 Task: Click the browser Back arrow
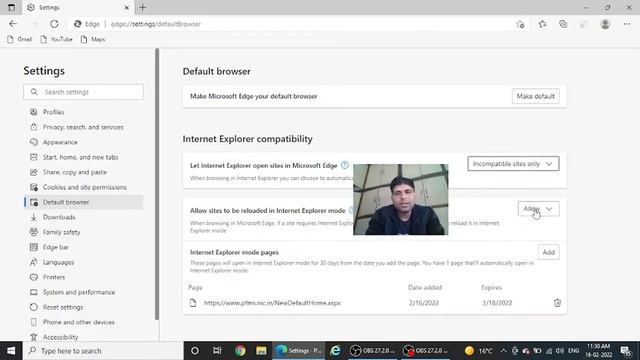[x=13, y=24]
